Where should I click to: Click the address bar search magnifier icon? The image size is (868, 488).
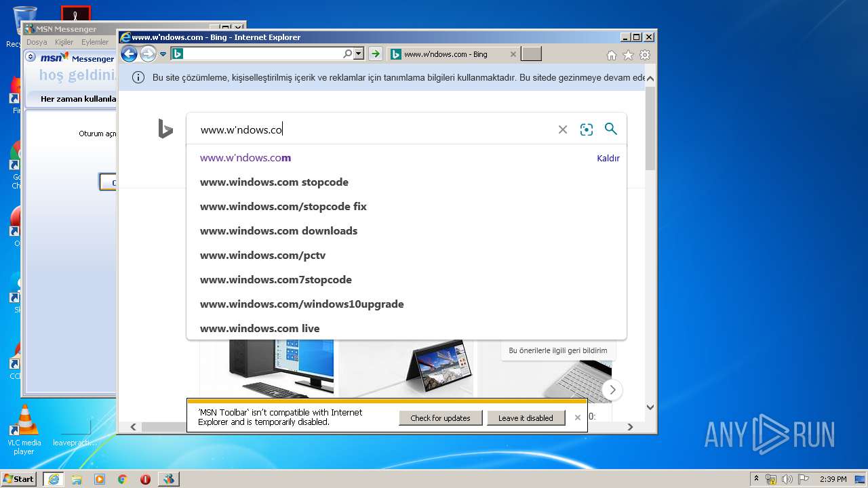[x=347, y=54]
